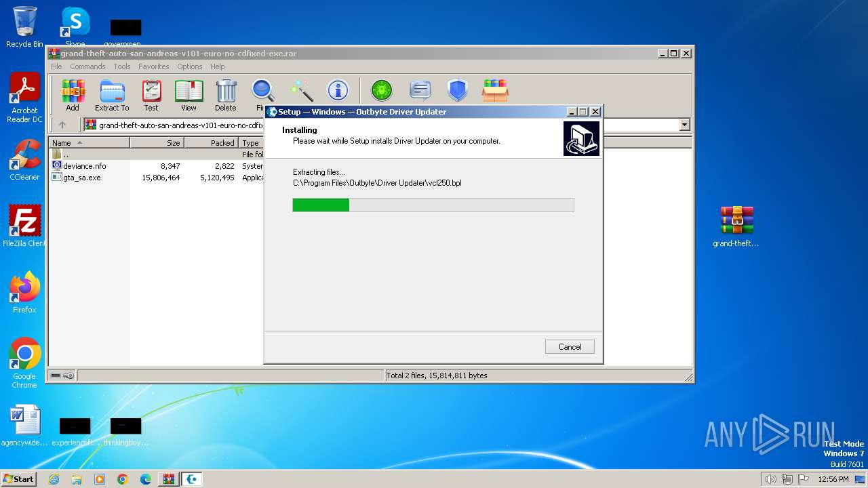Click the VirusScan green bug icon
The image size is (868, 488).
click(382, 90)
